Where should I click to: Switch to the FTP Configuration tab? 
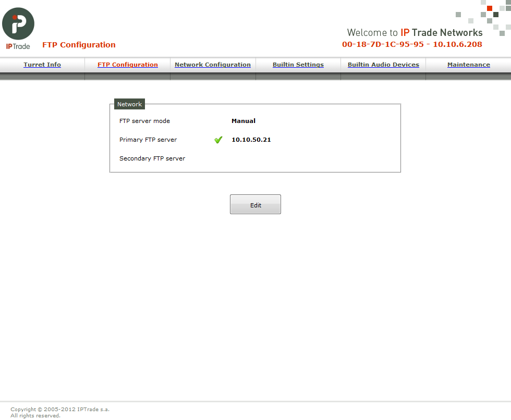click(x=128, y=65)
